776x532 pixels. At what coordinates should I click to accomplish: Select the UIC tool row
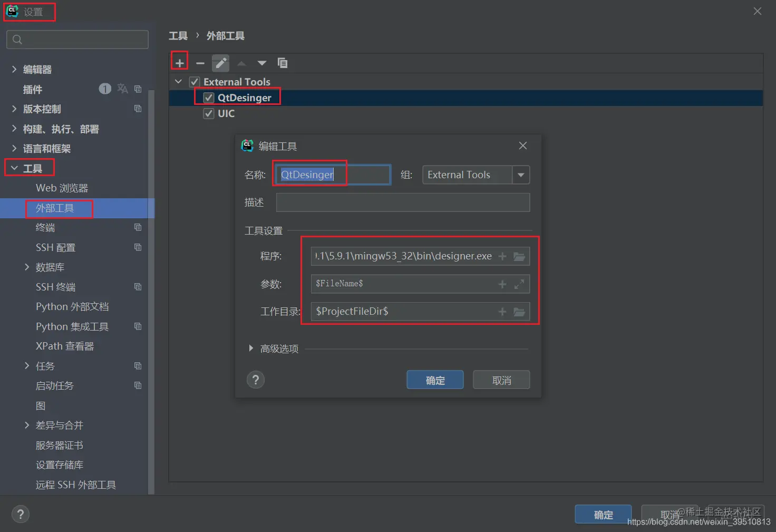pos(466,113)
